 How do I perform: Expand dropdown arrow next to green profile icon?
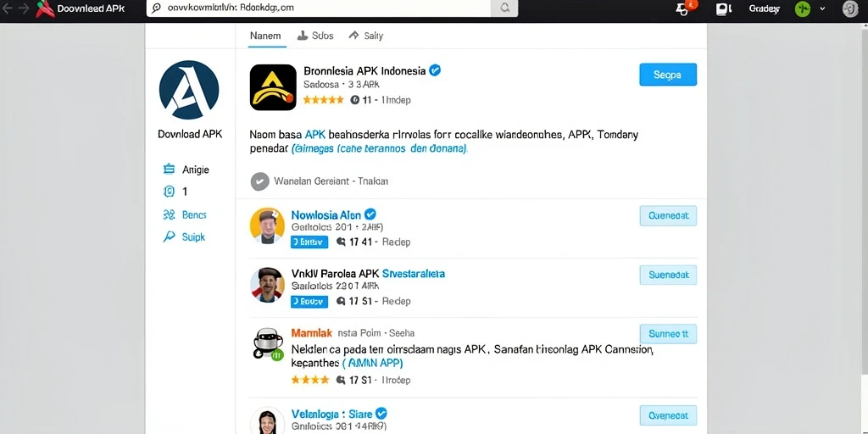[822, 8]
